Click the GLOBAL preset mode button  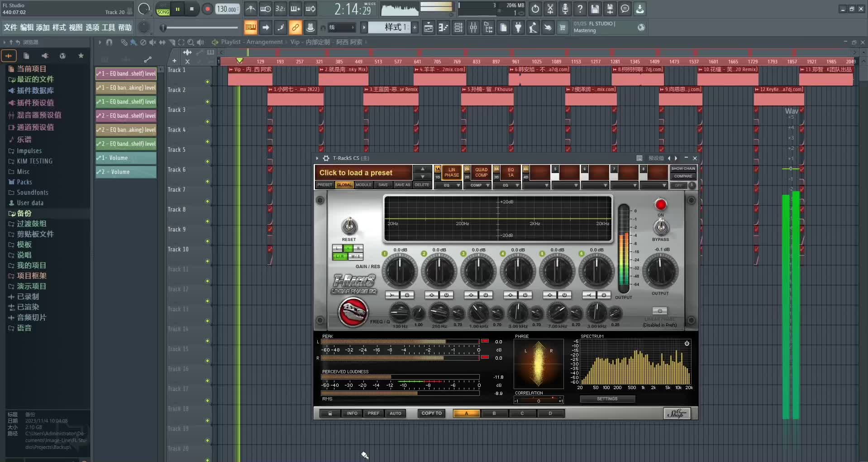(x=344, y=185)
